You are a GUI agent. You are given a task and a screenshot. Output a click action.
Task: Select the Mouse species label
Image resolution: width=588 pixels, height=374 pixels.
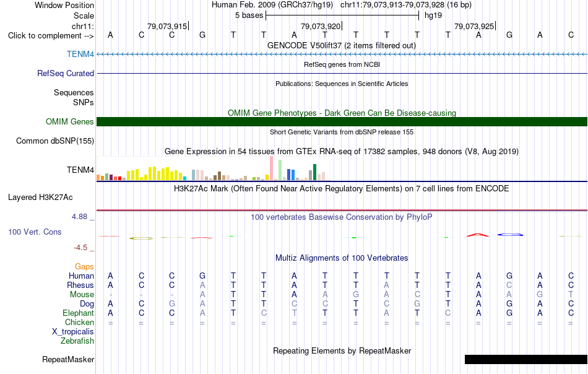pyautogui.click(x=82, y=295)
